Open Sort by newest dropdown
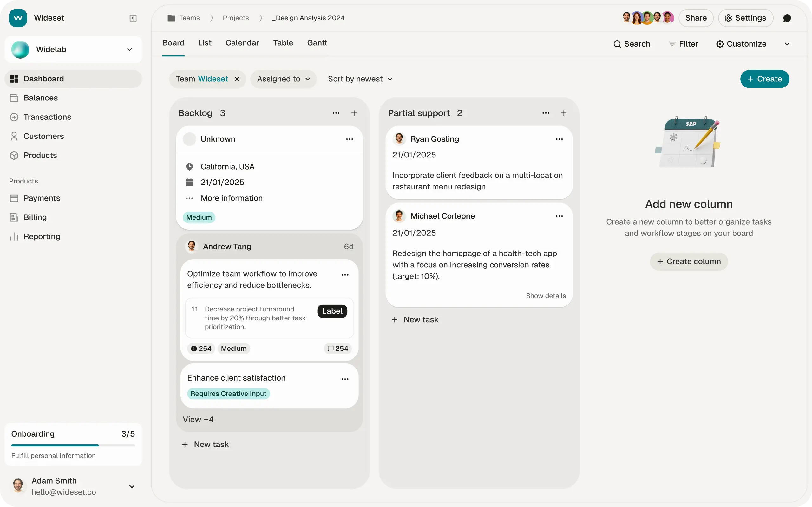This screenshot has width=812, height=507. pos(360,79)
